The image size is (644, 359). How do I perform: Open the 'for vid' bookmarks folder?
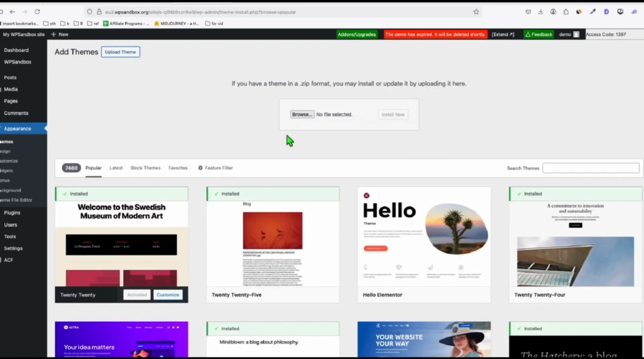[214, 23]
